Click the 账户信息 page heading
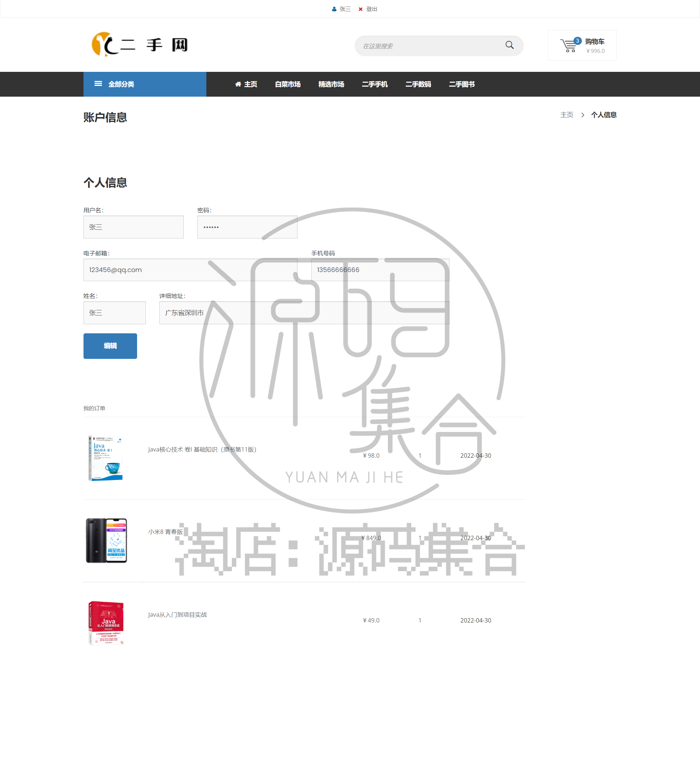 pyautogui.click(x=105, y=117)
